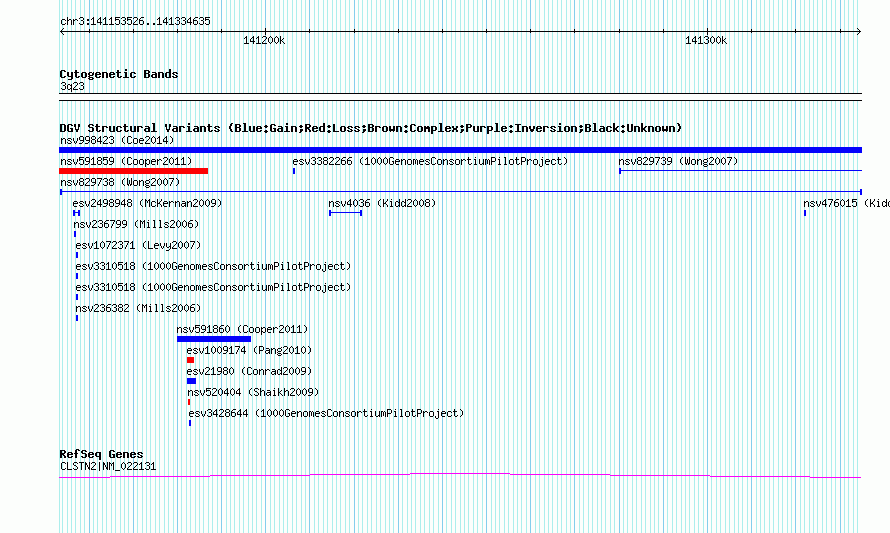Click the chr3:141153526..141334635 coordinates label

tap(135, 22)
